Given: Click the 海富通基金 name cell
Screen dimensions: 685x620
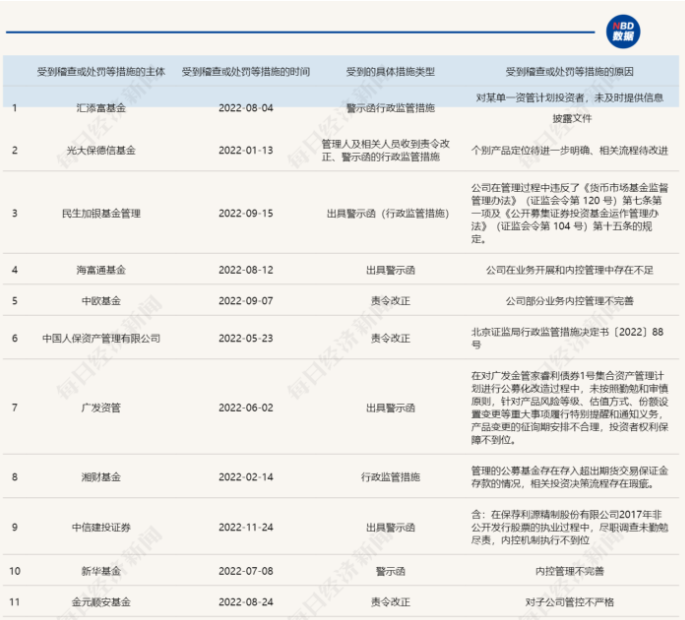Looking at the screenshot, I should point(100,270).
